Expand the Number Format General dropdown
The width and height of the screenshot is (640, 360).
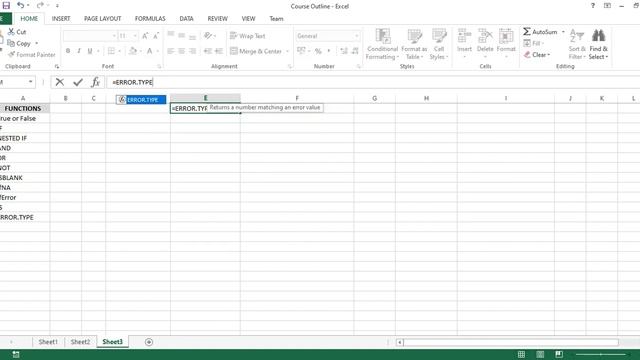[x=356, y=36]
